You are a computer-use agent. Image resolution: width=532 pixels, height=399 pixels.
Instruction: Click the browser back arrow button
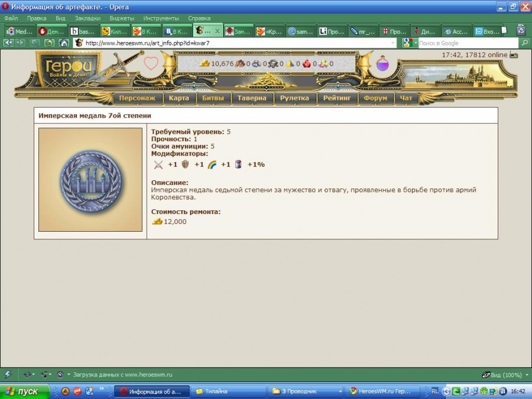8,43
